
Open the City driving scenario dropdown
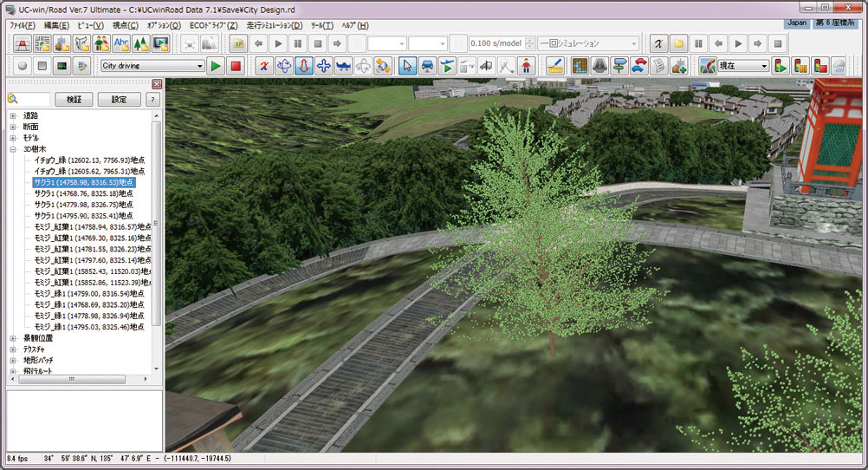pos(198,66)
